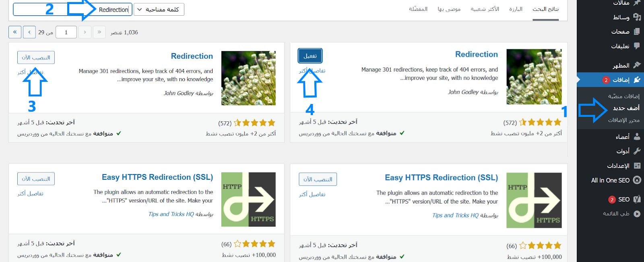
Task: Click the (66) rating count in the right Easy HTTPS card
Action: click(512, 245)
